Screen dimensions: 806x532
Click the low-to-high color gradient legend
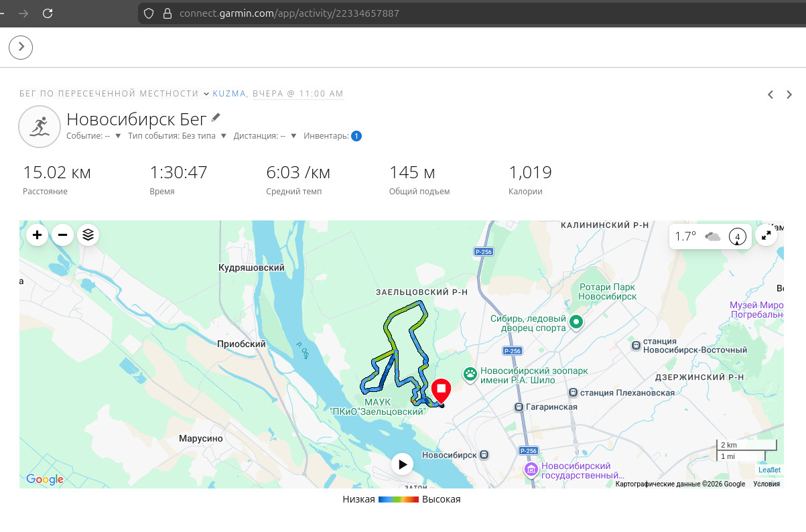point(399,499)
